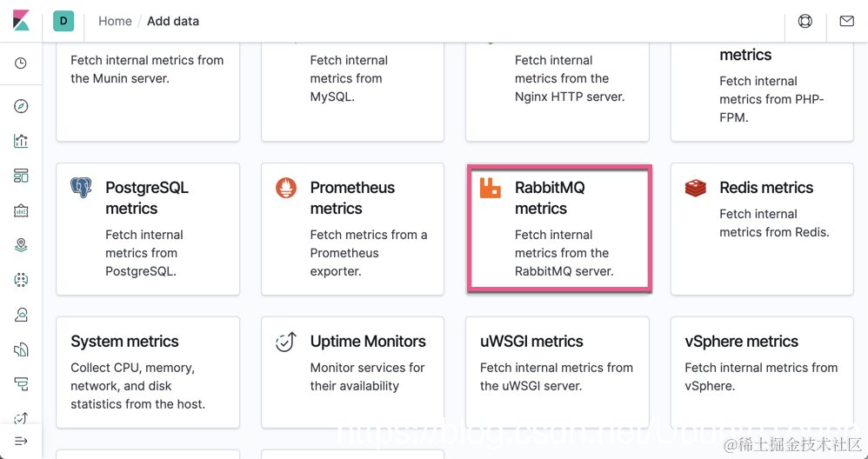The height and width of the screenshot is (459, 868).
Task: Go to Home breadcrumb
Action: coord(115,21)
